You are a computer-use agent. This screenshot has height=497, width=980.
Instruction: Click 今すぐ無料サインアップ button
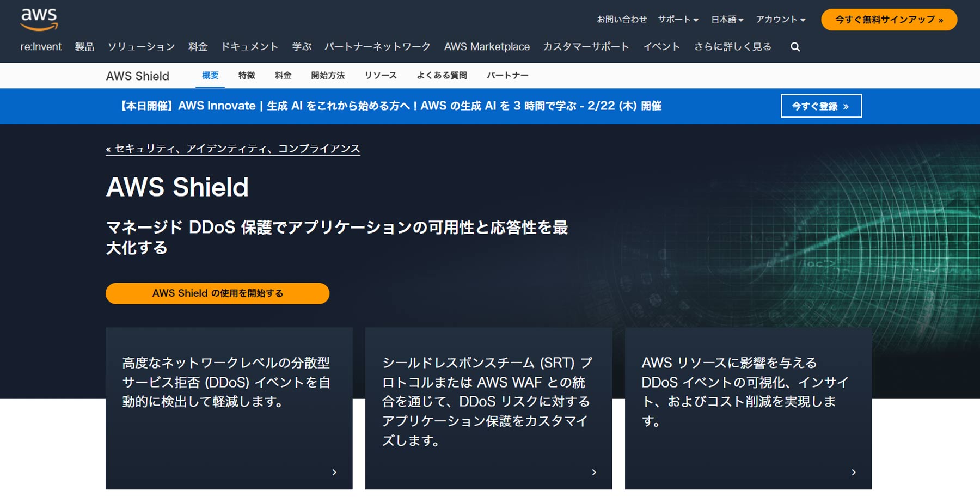pyautogui.click(x=889, y=19)
